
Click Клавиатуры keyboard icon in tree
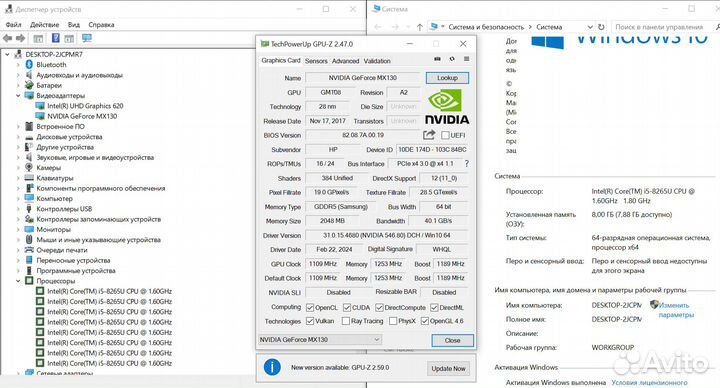29,178
